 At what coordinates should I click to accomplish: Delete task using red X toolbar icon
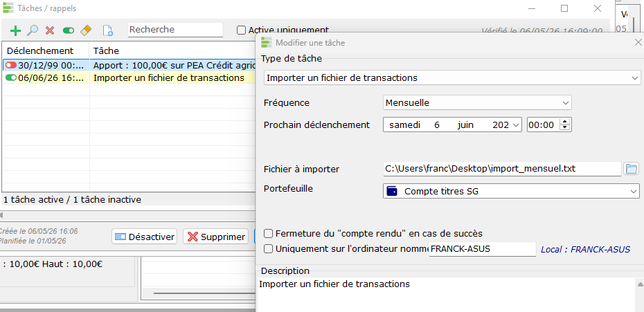pyautogui.click(x=50, y=30)
